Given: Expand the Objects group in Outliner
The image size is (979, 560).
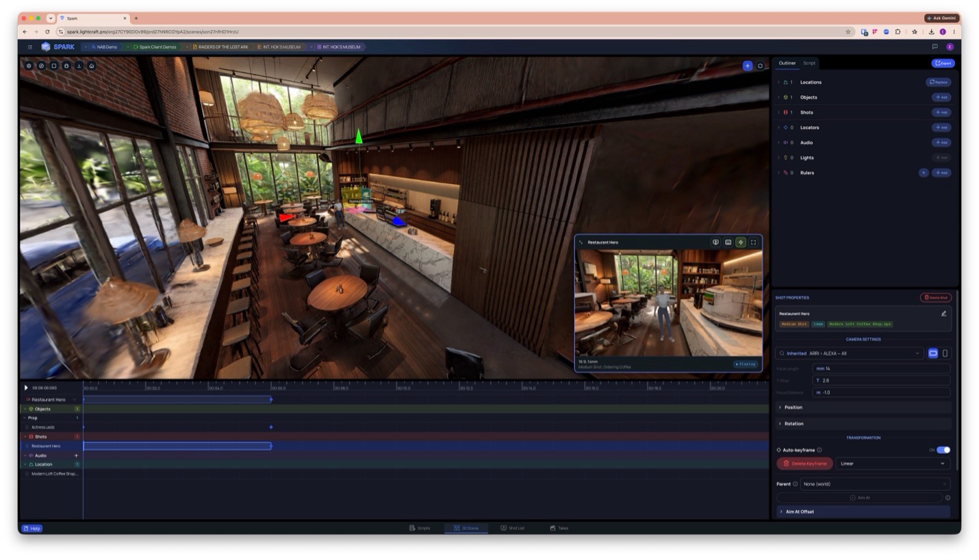Looking at the screenshot, I should tap(778, 97).
